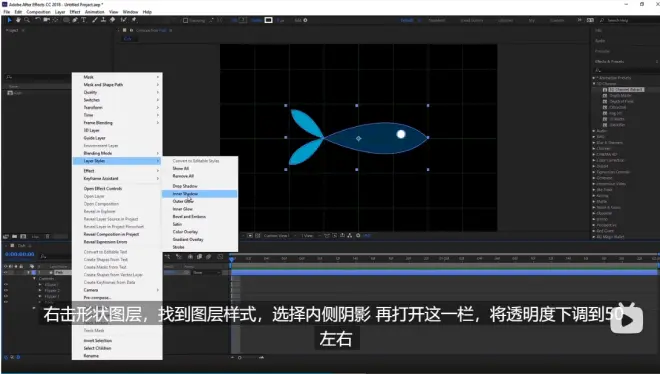Click the current time indicator on timeline
Image resolution: width=660 pixels, height=374 pixels.
(x=231, y=259)
